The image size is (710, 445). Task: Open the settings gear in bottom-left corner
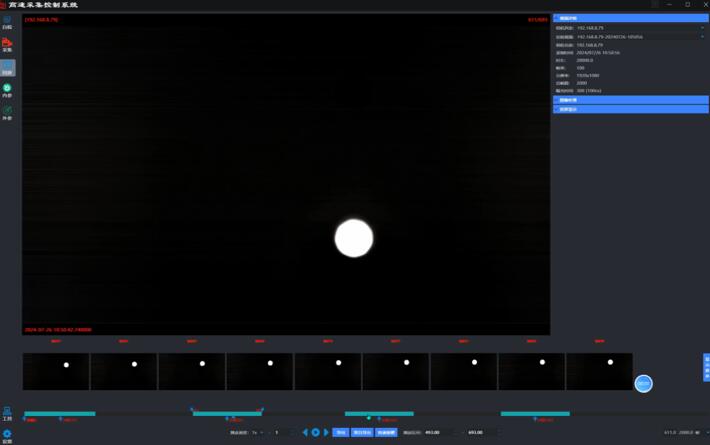point(7,435)
